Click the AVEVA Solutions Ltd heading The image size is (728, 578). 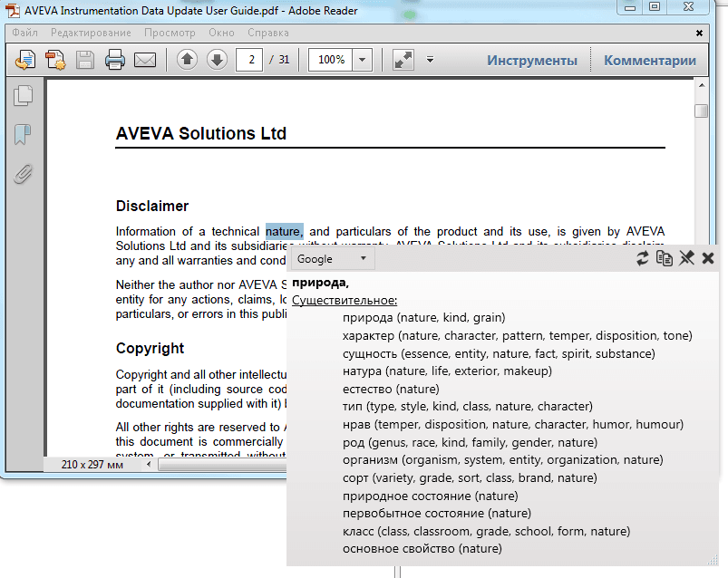[201, 133]
